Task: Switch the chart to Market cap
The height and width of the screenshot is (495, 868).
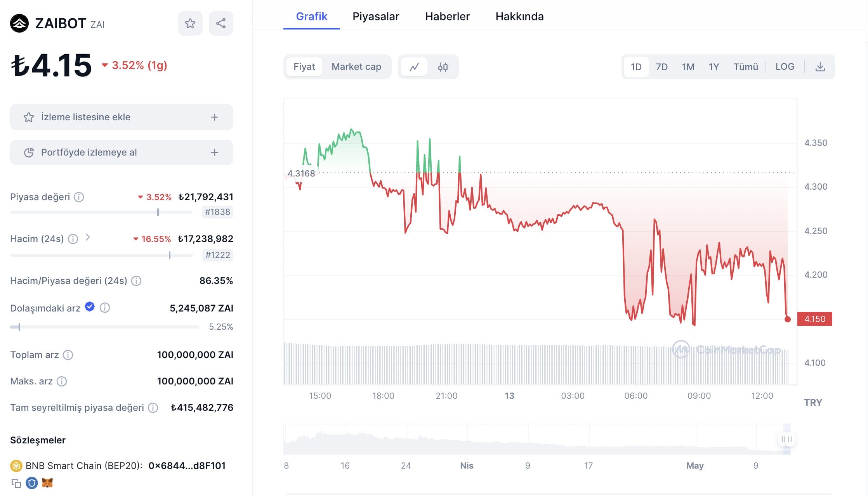Action: (356, 67)
